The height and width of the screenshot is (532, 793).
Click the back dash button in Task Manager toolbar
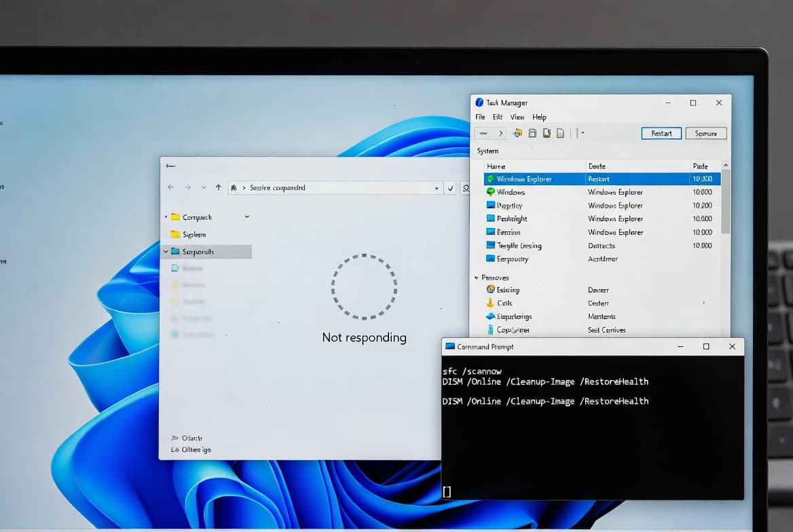point(483,134)
